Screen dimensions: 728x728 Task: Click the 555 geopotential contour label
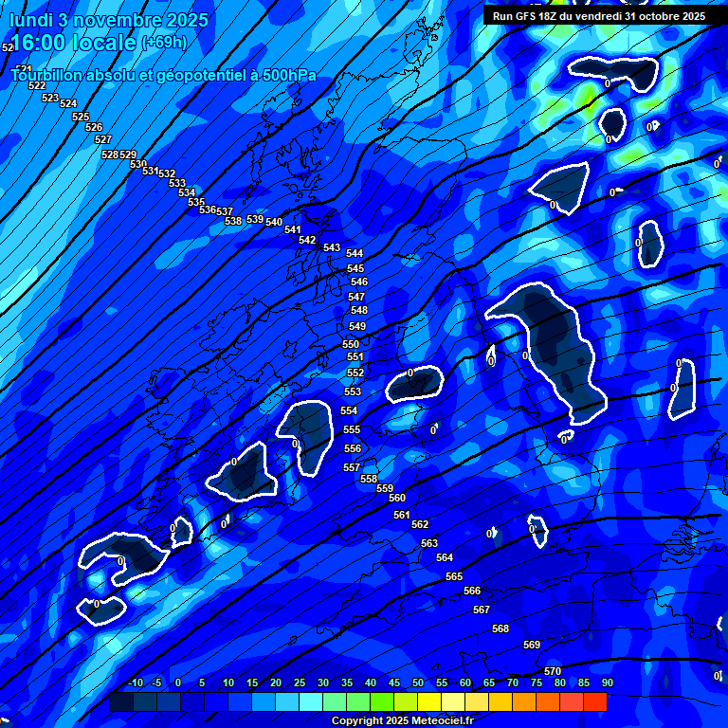(x=352, y=429)
